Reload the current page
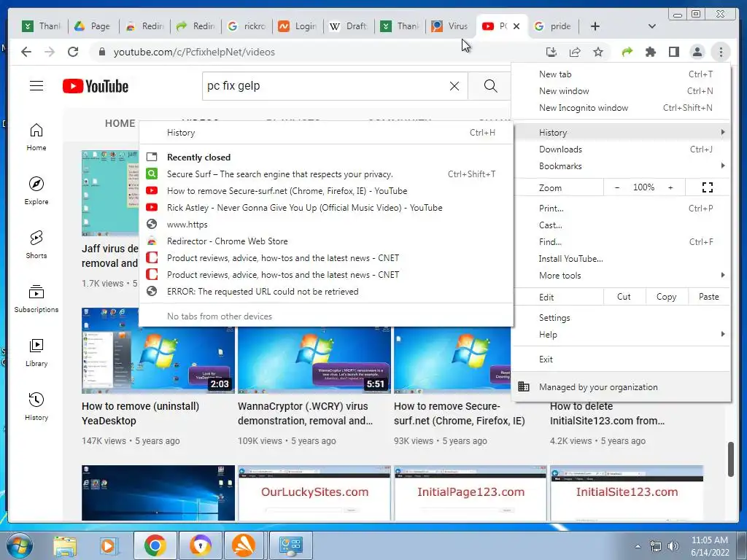This screenshot has height=560, width=747. [73, 52]
